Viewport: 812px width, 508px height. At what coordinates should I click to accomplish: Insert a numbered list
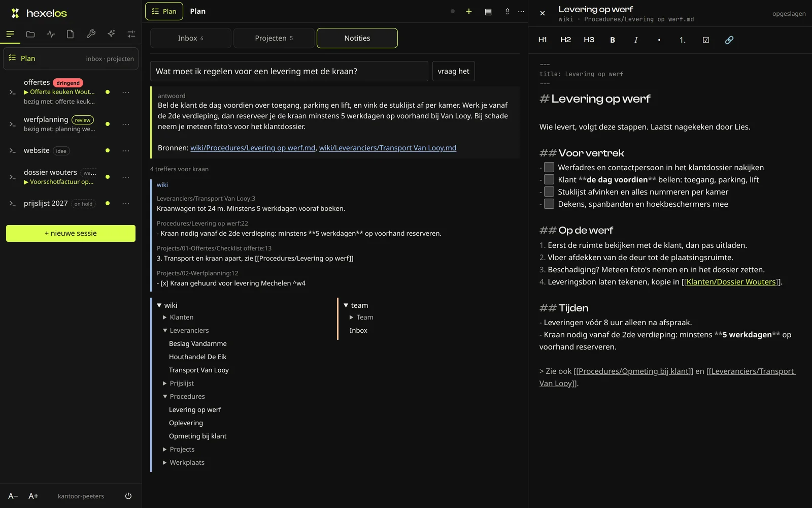coord(683,40)
